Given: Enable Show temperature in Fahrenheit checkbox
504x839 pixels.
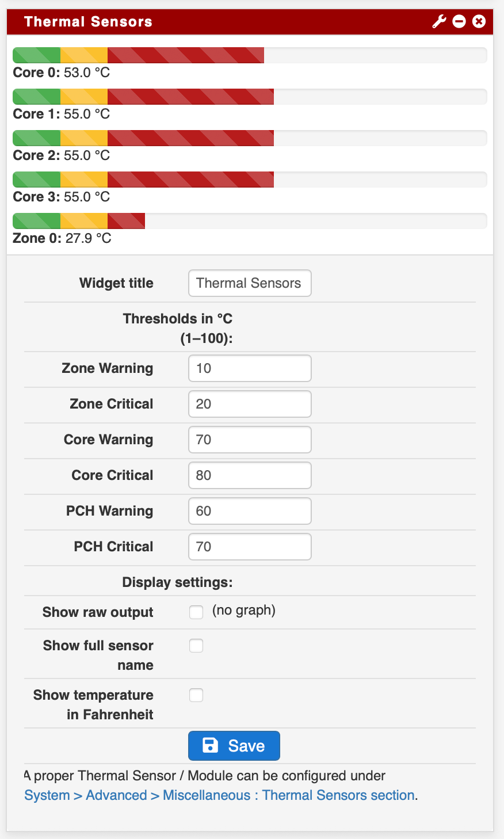Looking at the screenshot, I should coord(196,695).
